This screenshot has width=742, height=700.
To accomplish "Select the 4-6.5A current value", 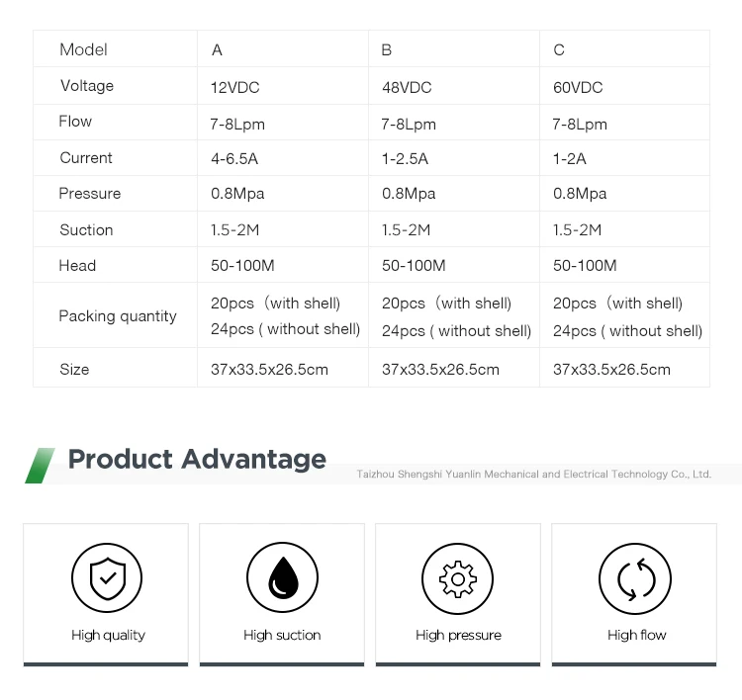I will (234, 158).
